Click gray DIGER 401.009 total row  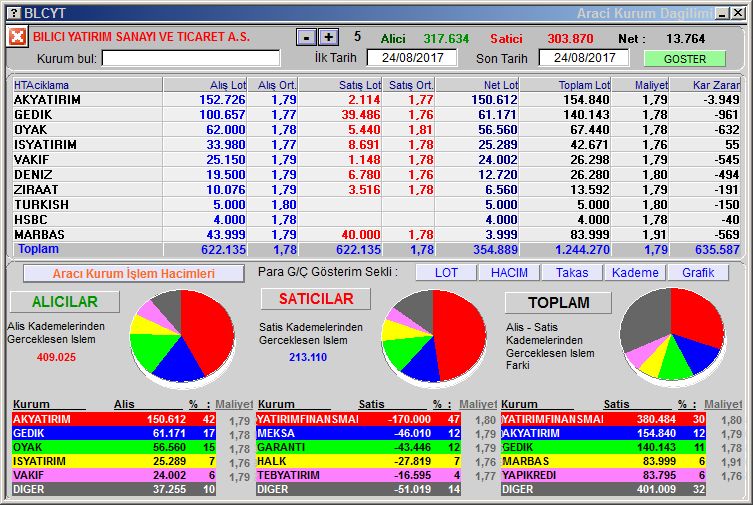(603, 489)
